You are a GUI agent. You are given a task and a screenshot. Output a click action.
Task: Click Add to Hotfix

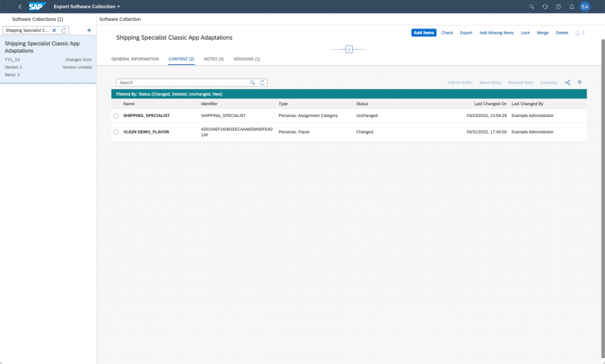tap(460, 83)
